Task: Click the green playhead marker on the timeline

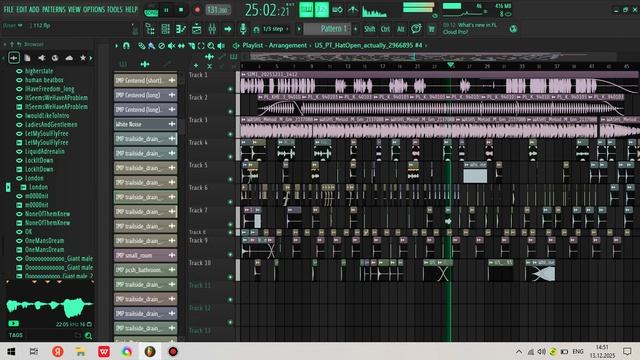Action: [x=450, y=65]
